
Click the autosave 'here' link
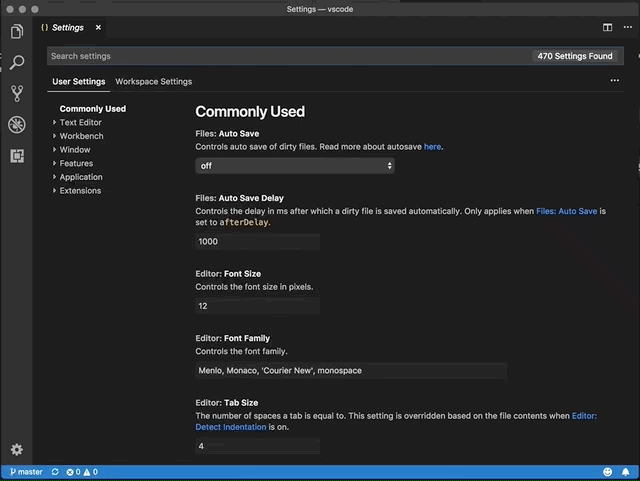432,146
